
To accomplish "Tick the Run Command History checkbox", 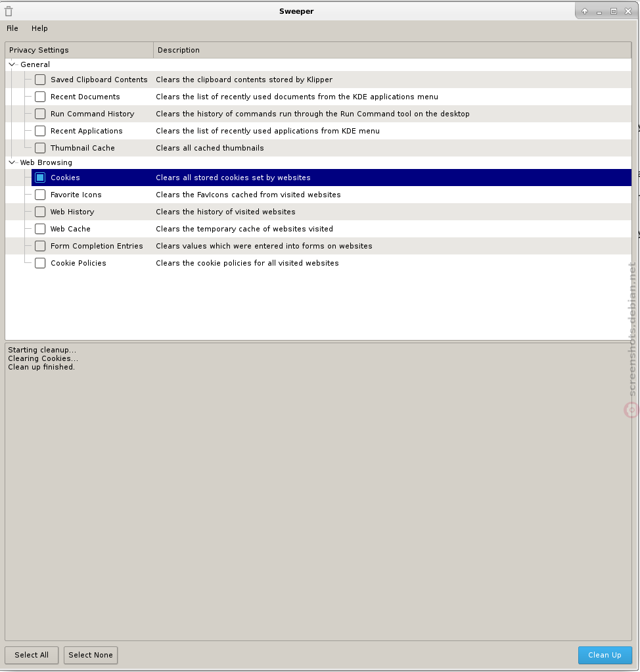I will pyautogui.click(x=40, y=114).
